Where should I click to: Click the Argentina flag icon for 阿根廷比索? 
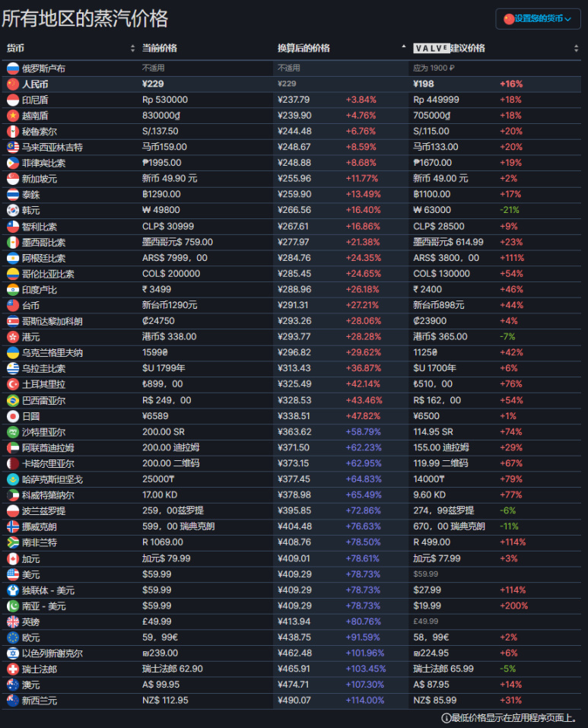point(13,258)
